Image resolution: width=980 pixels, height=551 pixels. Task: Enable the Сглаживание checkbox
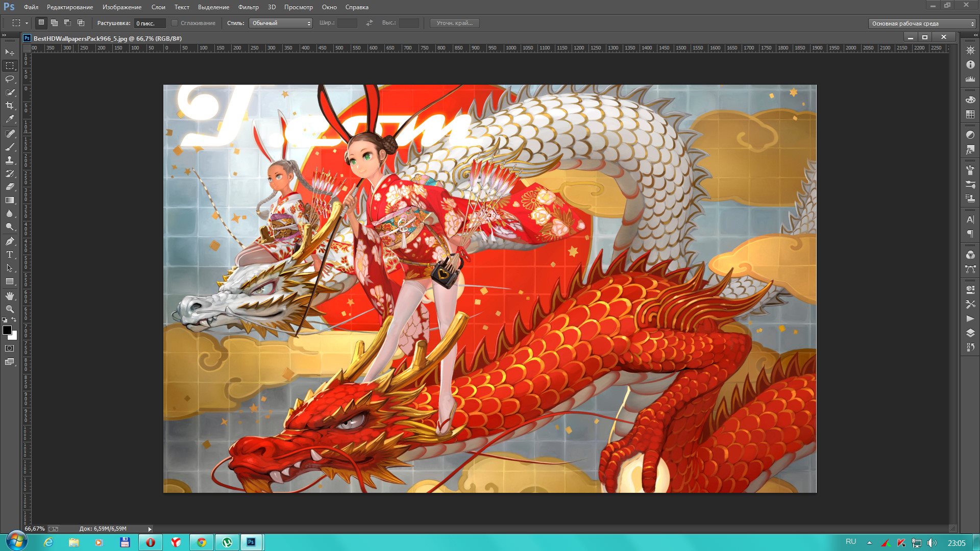(x=175, y=23)
